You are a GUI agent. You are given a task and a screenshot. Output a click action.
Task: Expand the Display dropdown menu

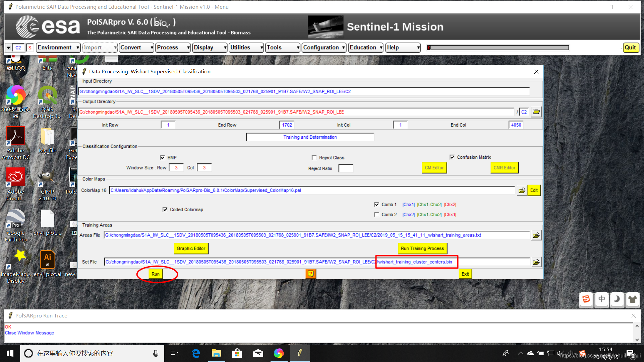pyautogui.click(x=210, y=48)
